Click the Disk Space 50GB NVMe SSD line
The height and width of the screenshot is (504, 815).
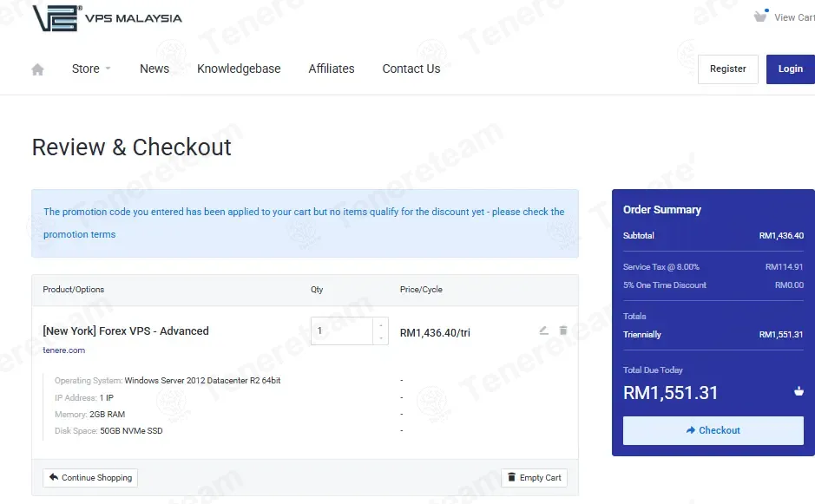(108, 431)
